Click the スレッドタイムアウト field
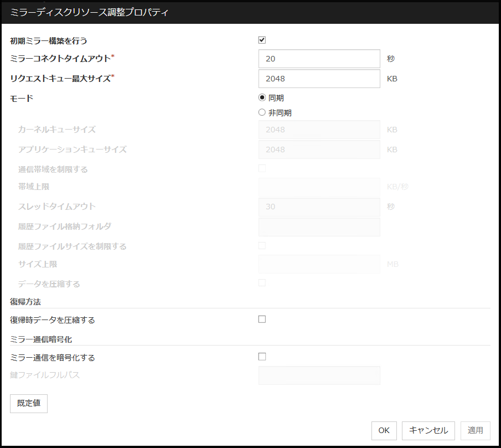Viewport: 501px width, 448px height. [319, 207]
